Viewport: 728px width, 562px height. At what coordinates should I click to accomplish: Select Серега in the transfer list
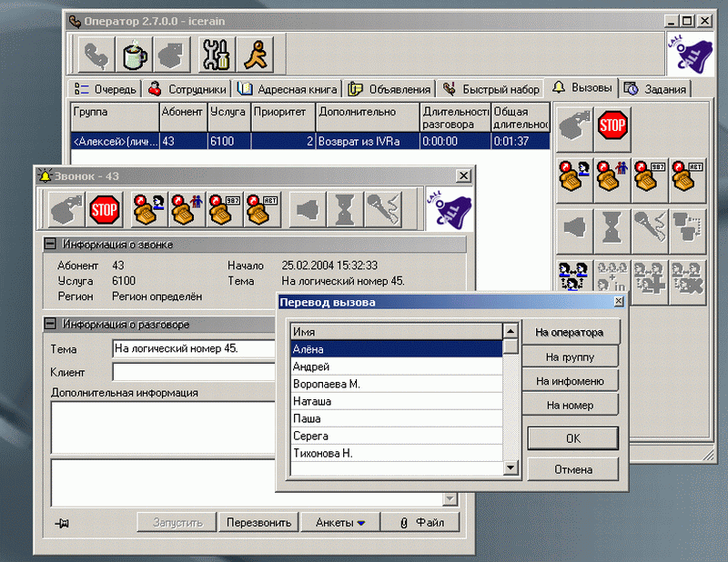397,436
